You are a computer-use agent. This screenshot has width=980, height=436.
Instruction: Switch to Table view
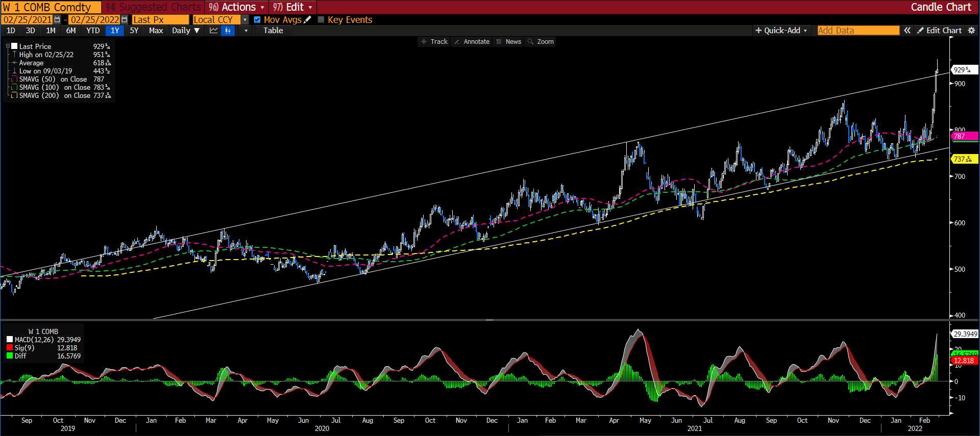(x=273, y=31)
